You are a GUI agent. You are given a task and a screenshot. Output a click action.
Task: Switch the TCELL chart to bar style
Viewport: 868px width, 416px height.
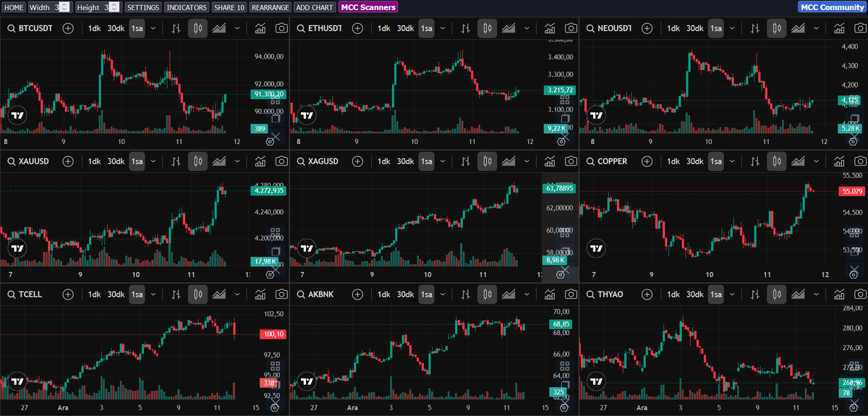[176, 294]
